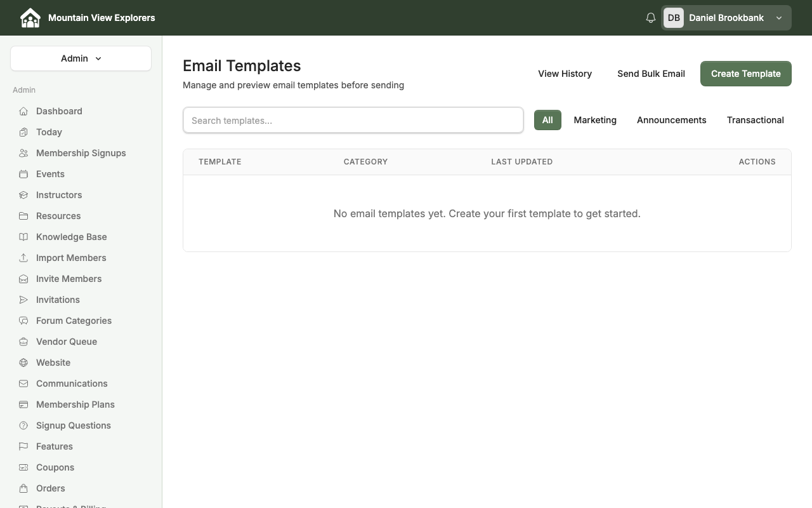This screenshot has width=812, height=508.
Task: Click the CATEGORY column header
Action: (365, 162)
